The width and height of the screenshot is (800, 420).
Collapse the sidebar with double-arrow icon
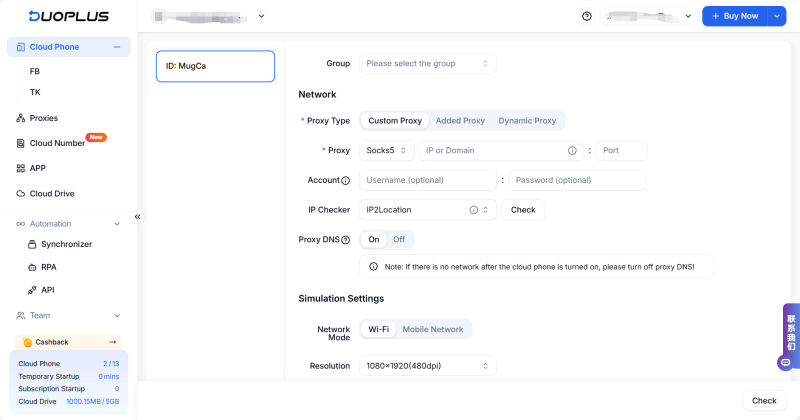coord(138,216)
